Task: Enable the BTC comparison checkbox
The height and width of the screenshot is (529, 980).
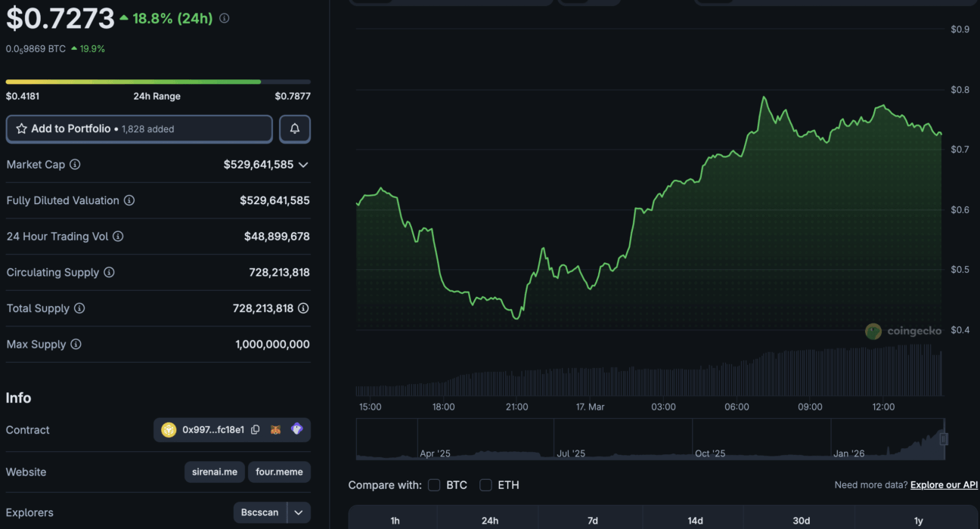Action: (434, 485)
